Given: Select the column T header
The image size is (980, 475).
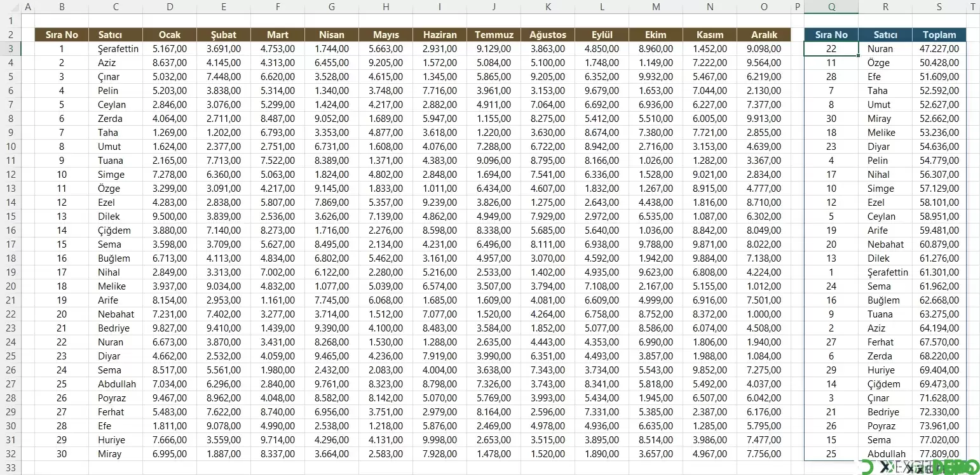Looking at the screenshot, I should pos(972,7).
